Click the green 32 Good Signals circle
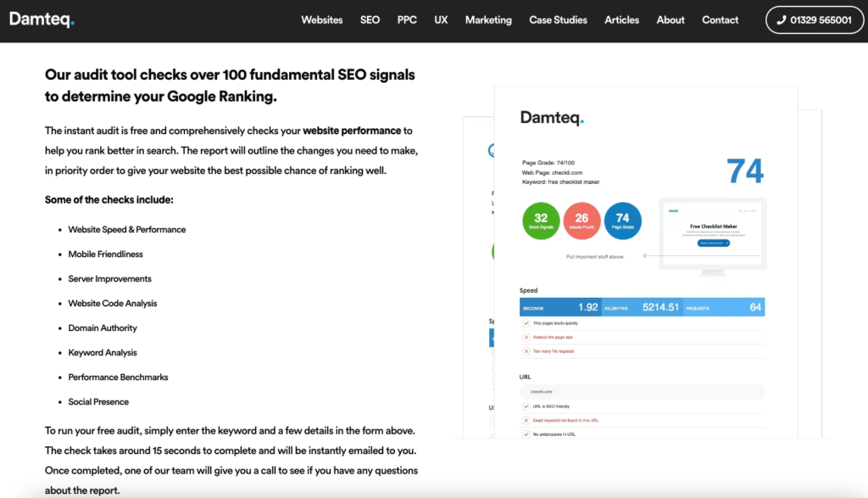 (x=541, y=221)
